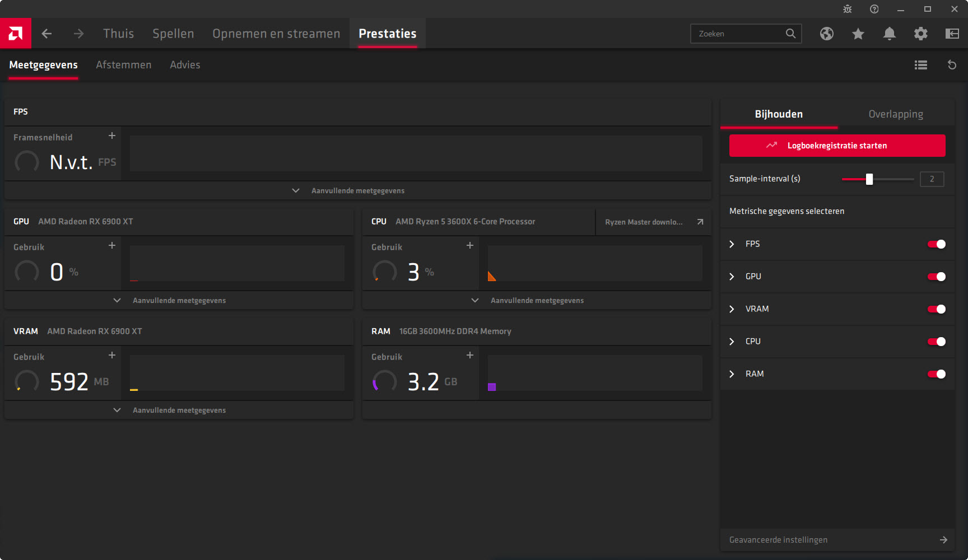Image resolution: width=968 pixels, height=560 pixels.
Task: Click the '3.2' RAM usage value
Action: pyautogui.click(x=424, y=382)
